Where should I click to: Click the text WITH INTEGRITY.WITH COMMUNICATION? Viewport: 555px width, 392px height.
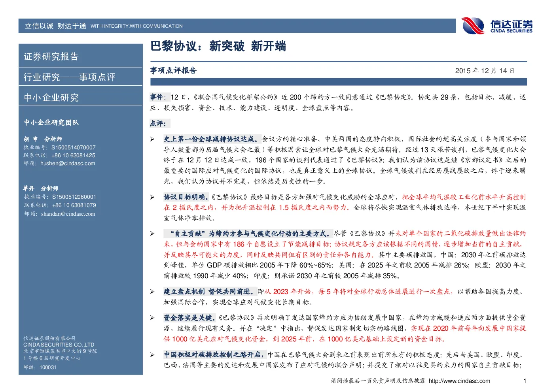point(136,26)
